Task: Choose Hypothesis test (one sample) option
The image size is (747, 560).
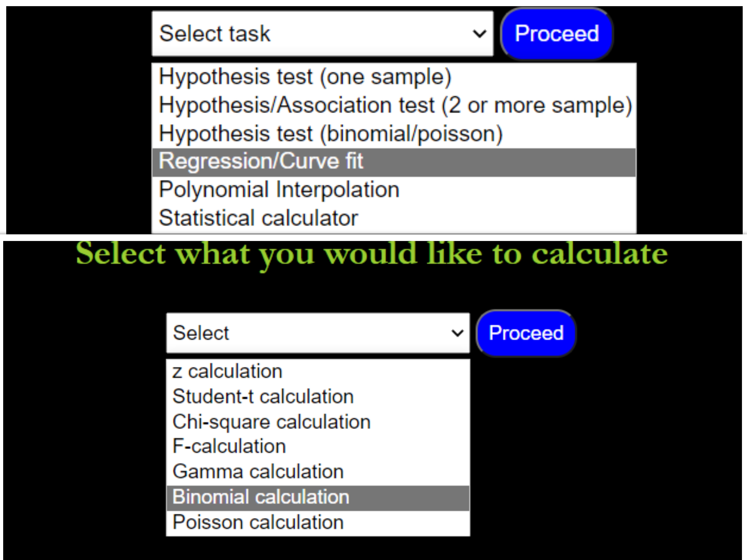Action: 305,77
